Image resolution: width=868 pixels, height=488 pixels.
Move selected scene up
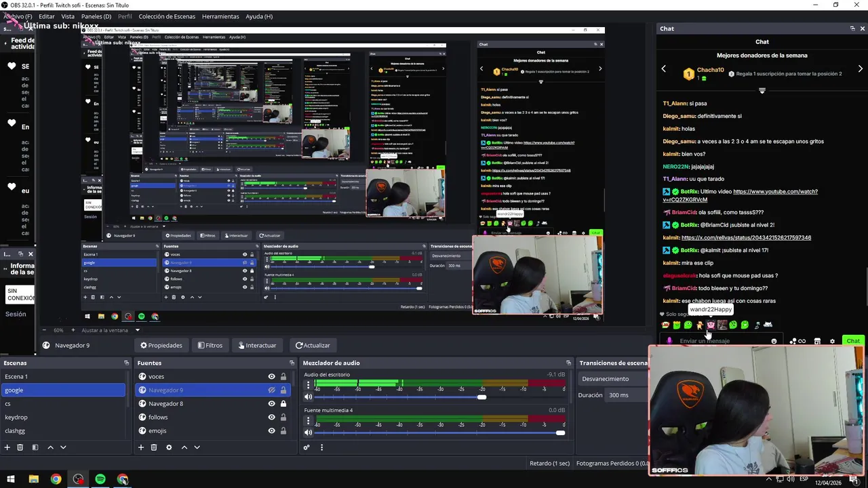click(50, 447)
